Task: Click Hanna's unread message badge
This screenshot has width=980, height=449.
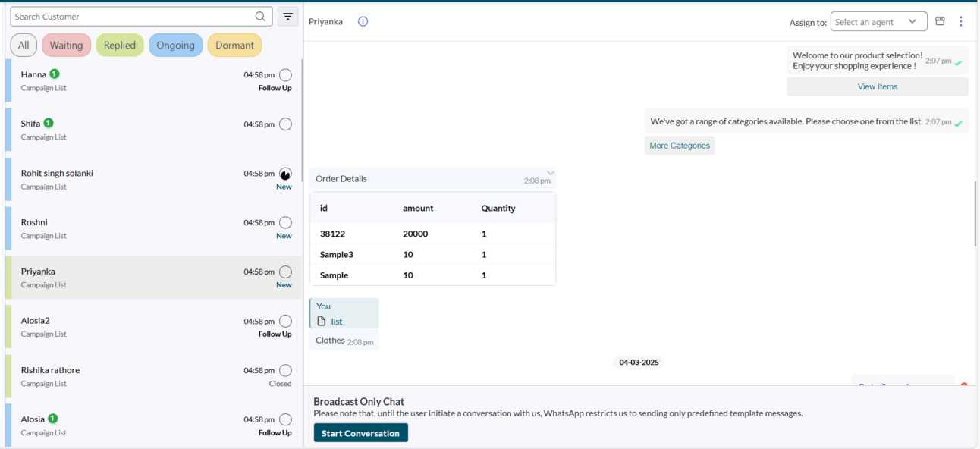Action: pyautogui.click(x=55, y=74)
